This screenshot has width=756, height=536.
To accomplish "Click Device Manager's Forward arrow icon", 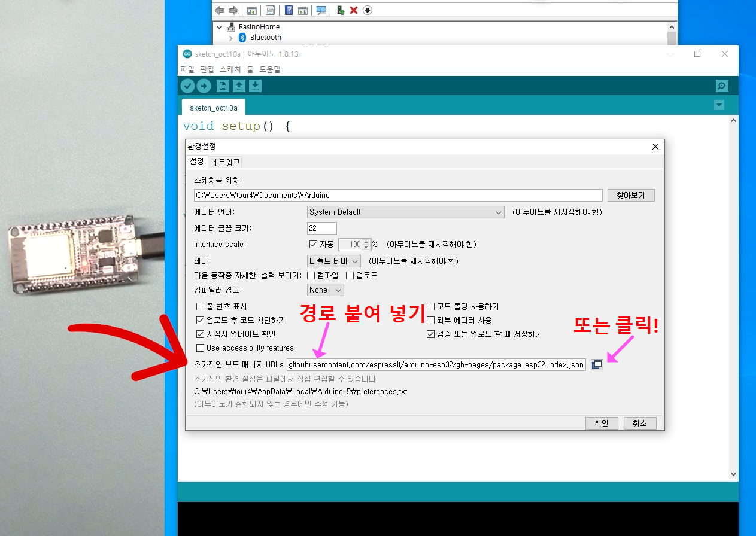I will pos(233,10).
